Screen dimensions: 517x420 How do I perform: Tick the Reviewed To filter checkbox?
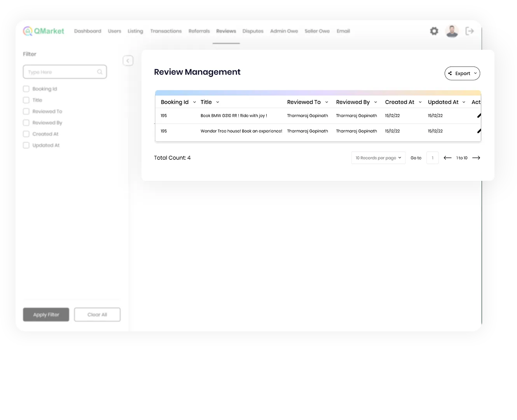coord(26,112)
